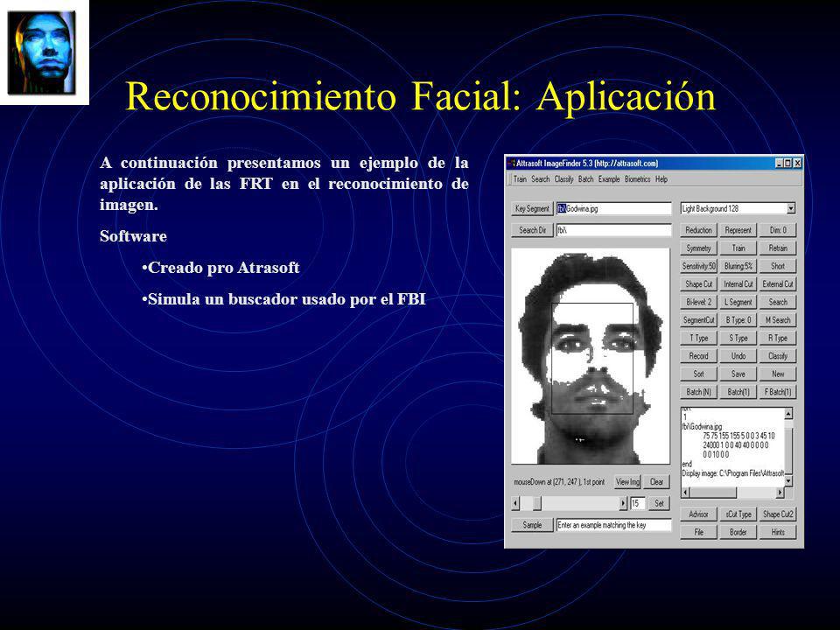Click the face image in the preview

[591, 356]
